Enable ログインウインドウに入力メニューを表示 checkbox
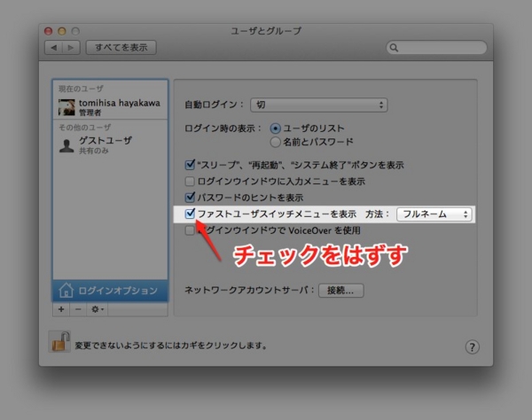 190,182
